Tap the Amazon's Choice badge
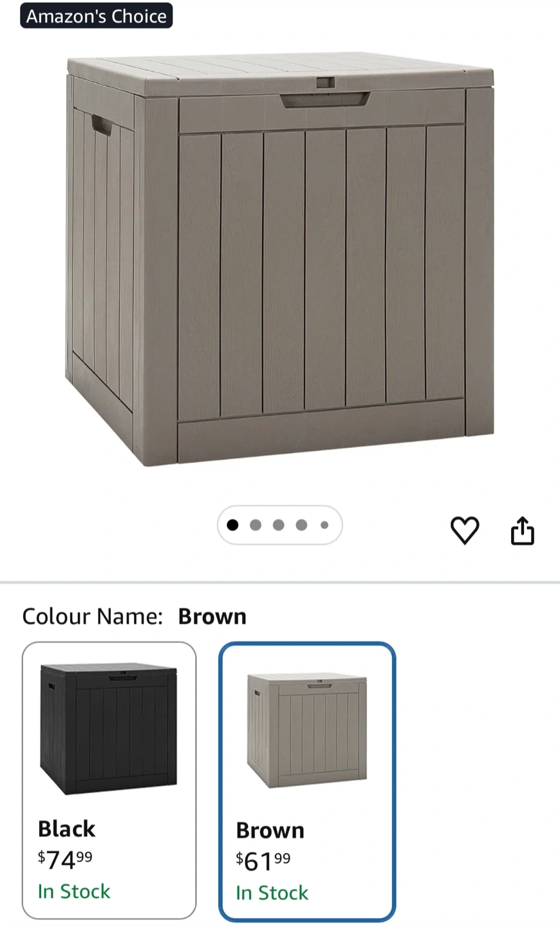Screen dimensions: 560x927 click(97, 16)
